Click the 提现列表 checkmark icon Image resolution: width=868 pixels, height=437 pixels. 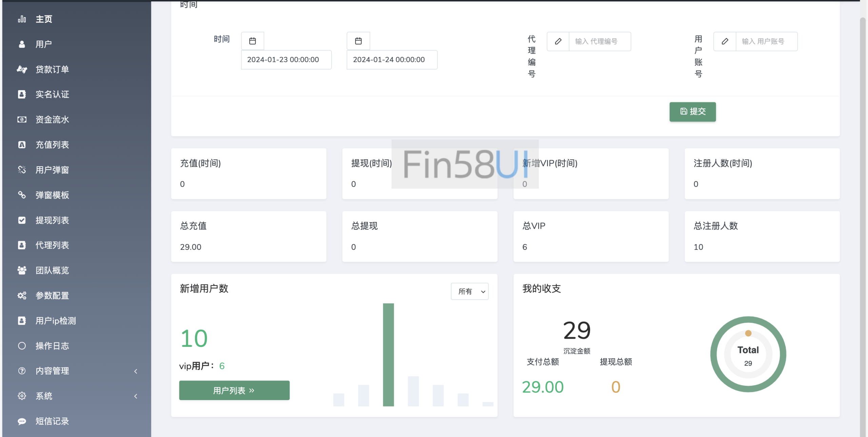point(22,220)
